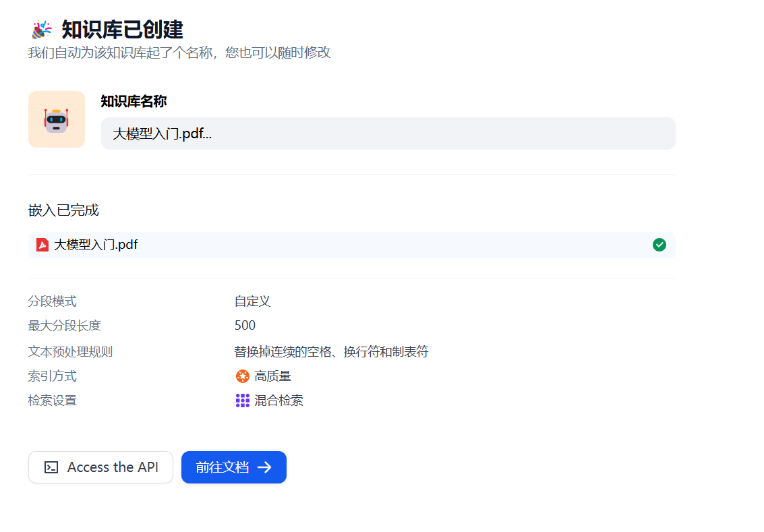Click the 混合检索 retrieval setting text
Screen dimensions: 764x532
pyautogui.click(x=278, y=401)
